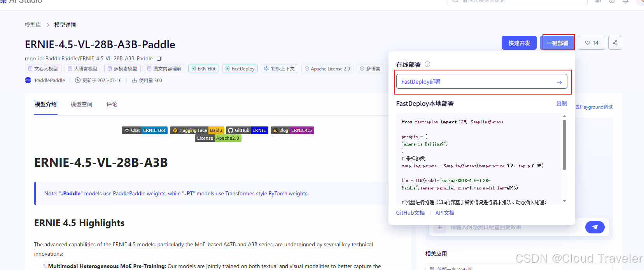
Task: Click the 128k上下文 tag
Action: 280,68
